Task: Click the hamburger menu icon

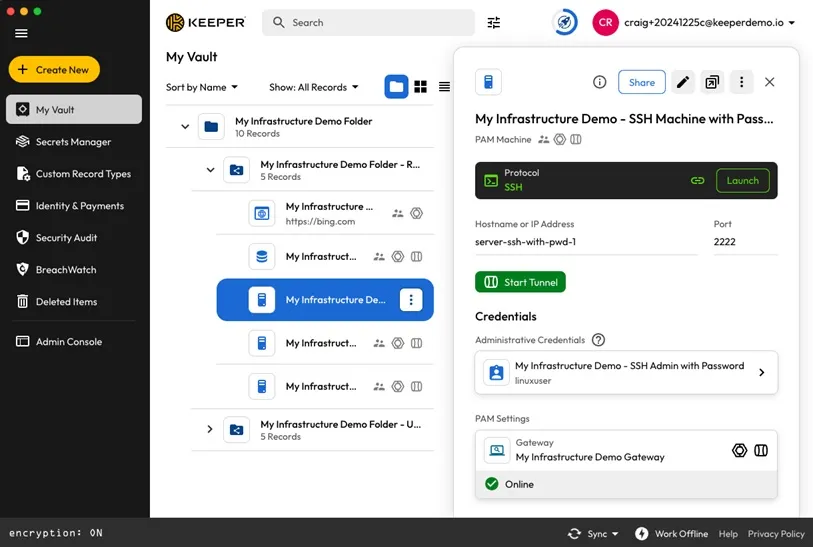Action: (21, 33)
